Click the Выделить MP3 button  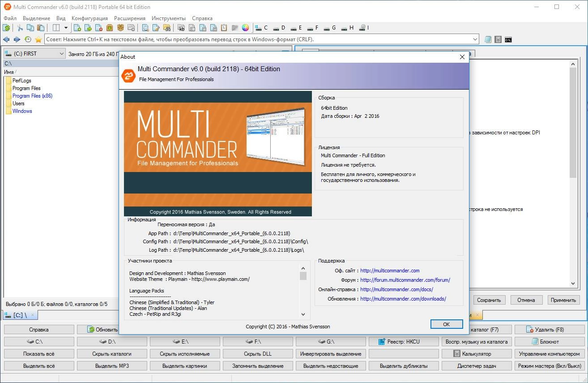[x=112, y=366]
